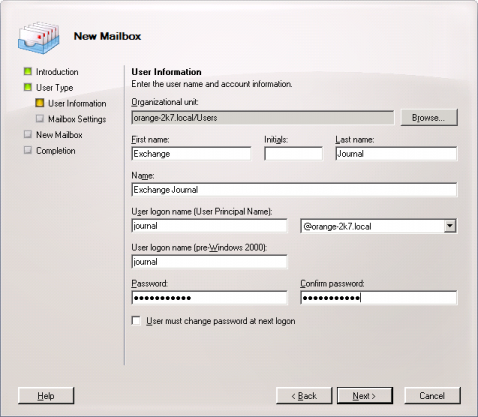This screenshot has width=478, height=417.
Task: Click the empty Initials field
Action: pyautogui.click(x=293, y=154)
